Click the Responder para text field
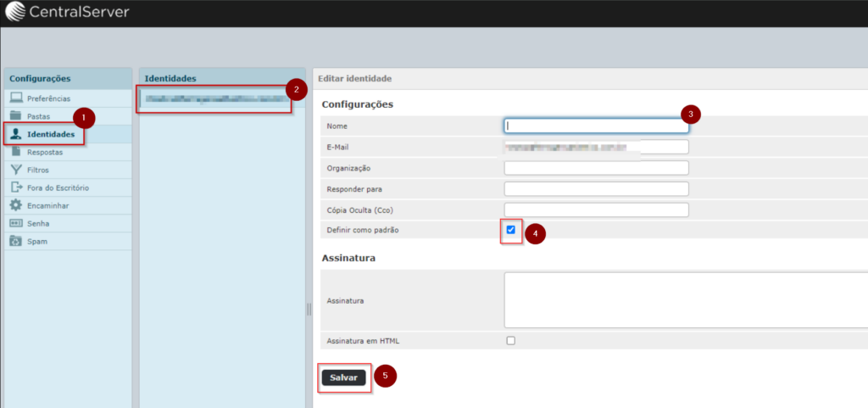Screen dimensions: 868x408 tap(596, 188)
